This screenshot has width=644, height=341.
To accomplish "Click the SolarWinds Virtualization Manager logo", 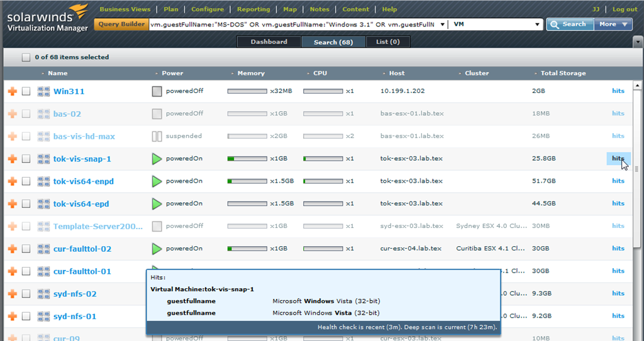I will 48,18.
